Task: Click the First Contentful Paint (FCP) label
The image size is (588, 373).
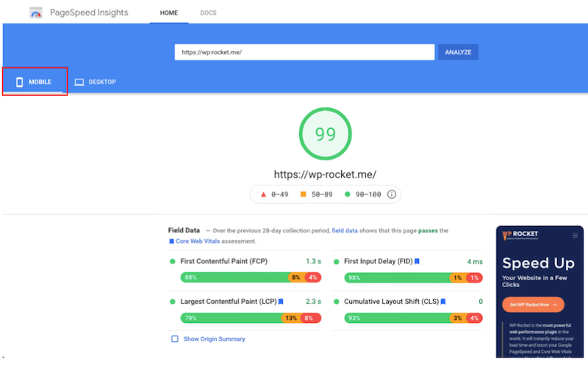Action: [x=224, y=261]
